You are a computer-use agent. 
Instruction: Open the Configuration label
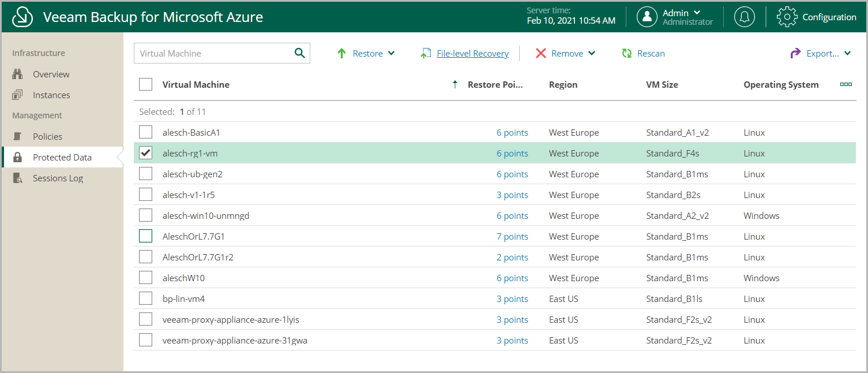(x=829, y=17)
